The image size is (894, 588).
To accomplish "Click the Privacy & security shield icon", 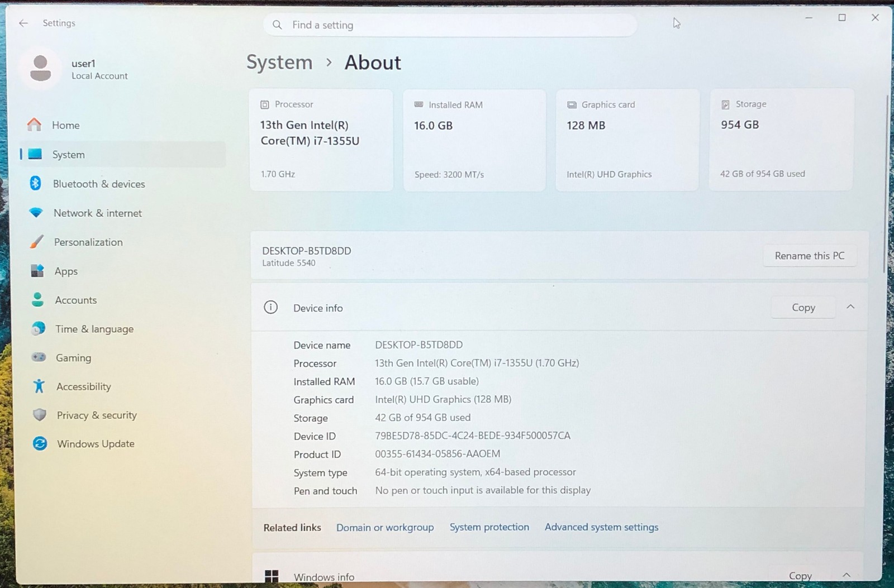I will click(39, 415).
